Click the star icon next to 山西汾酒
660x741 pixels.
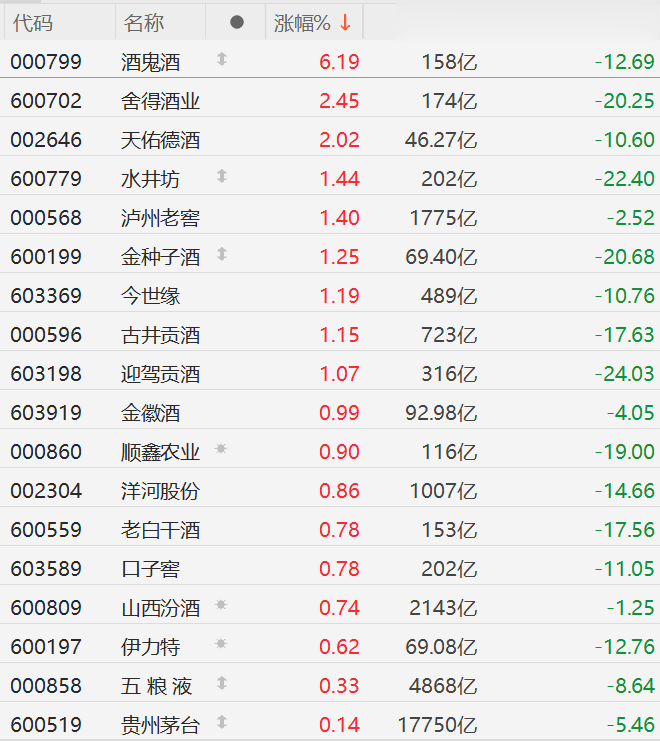(221, 604)
